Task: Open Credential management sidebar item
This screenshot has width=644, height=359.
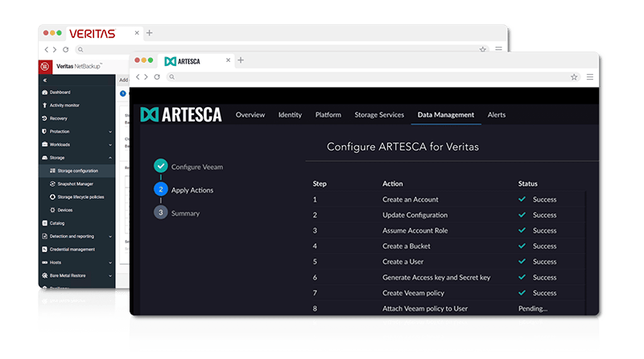Action: tap(72, 250)
